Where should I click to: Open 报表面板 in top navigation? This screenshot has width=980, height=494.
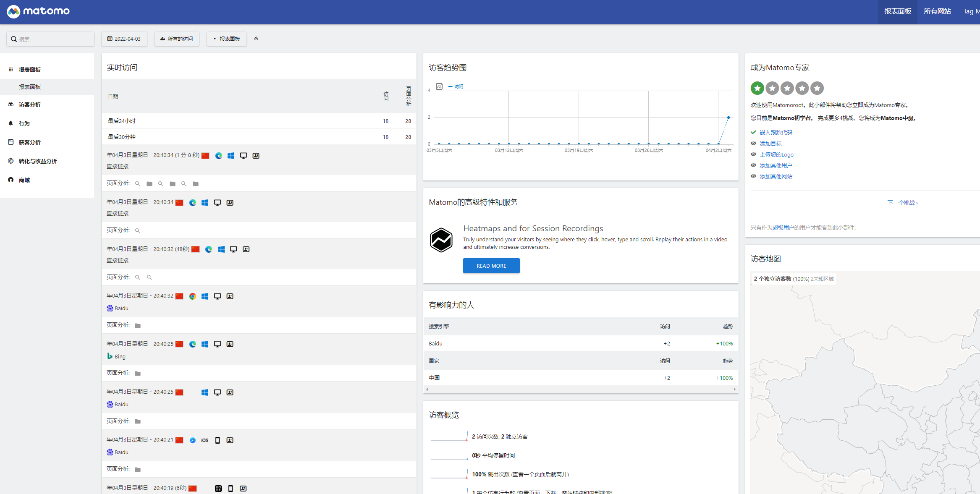898,12
